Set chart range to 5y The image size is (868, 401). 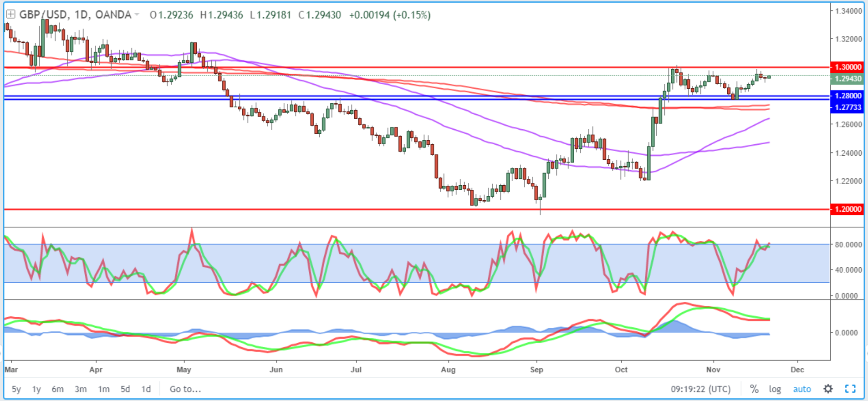tap(16, 389)
